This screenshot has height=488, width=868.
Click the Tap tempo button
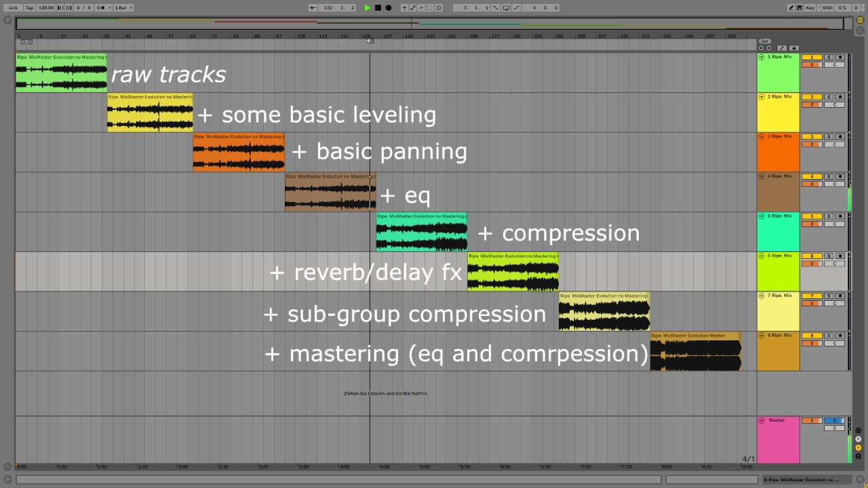29,7
